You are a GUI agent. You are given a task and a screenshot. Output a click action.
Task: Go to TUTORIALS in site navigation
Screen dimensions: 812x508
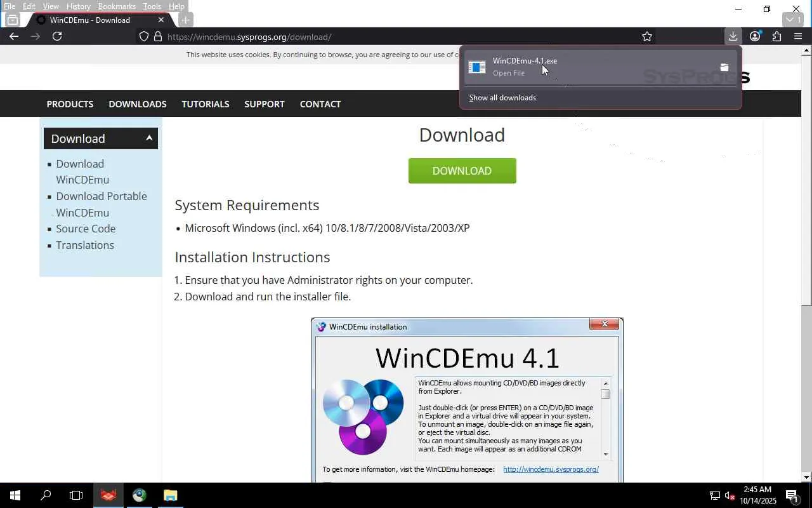pos(206,104)
